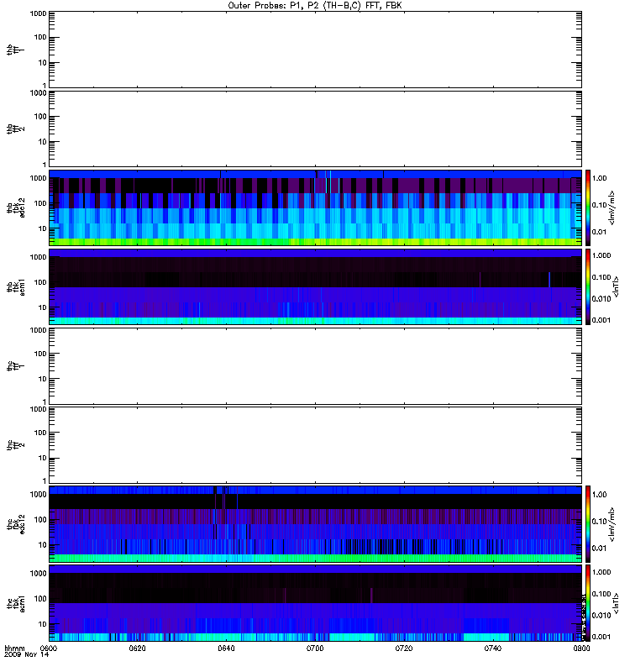The height and width of the screenshot is (672, 630).
Task: Click the "hhmm" time axis label
Action: tap(14, 648)
